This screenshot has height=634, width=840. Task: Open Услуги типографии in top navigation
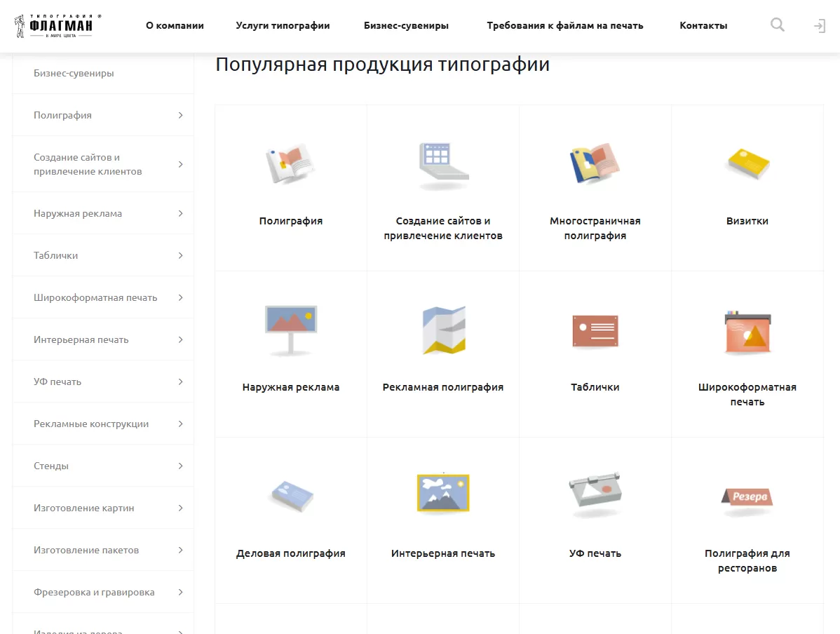[283, 26]
